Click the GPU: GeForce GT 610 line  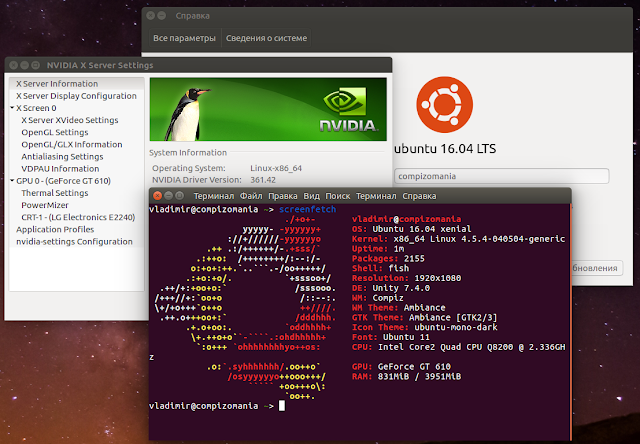(401, 366)
